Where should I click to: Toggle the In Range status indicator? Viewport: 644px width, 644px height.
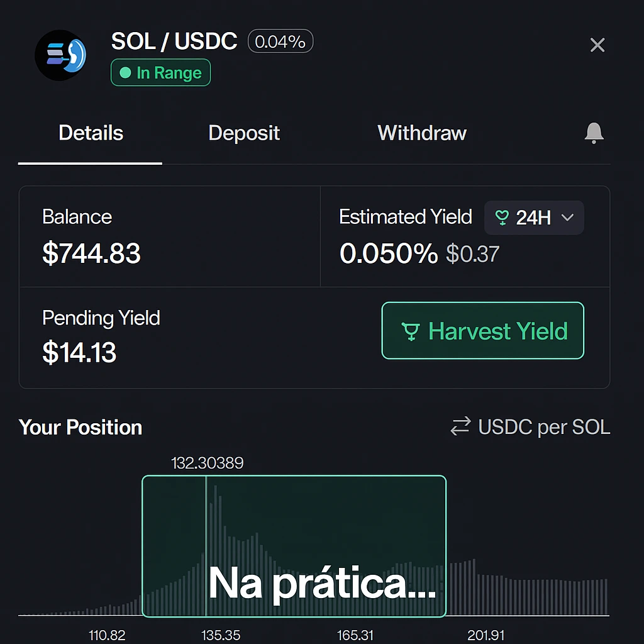tap(160, 72)
